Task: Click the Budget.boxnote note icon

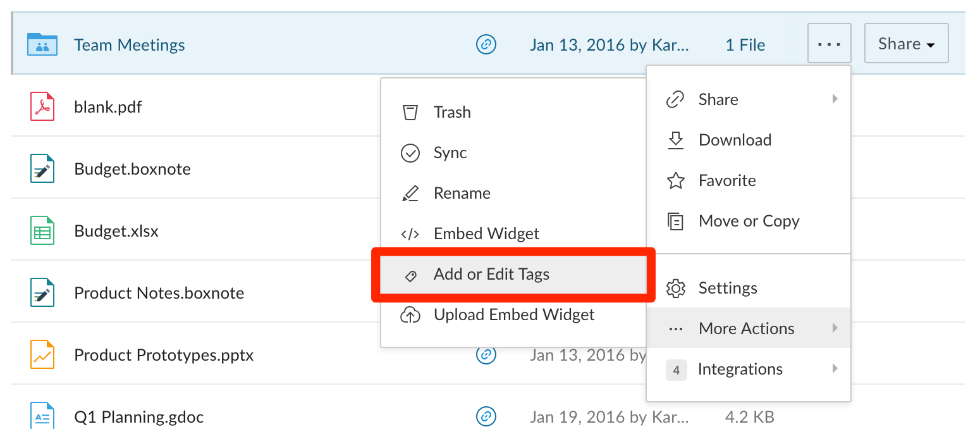Action: pos(42,168)
